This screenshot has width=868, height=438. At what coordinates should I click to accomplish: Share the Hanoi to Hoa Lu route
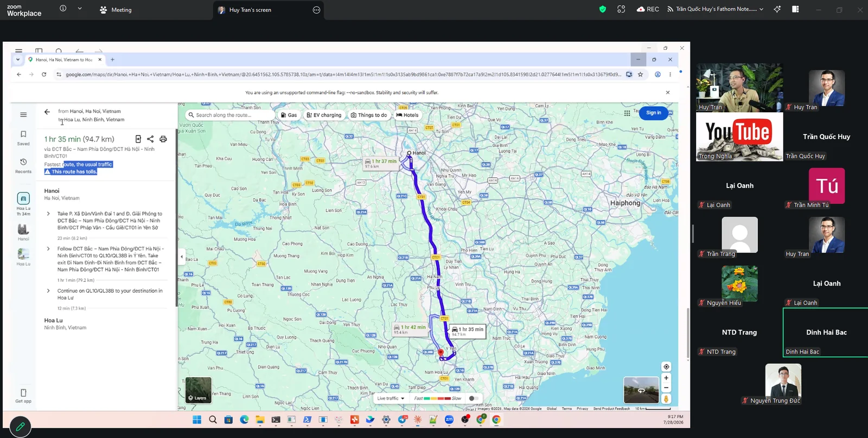click(x=150, y=139)
